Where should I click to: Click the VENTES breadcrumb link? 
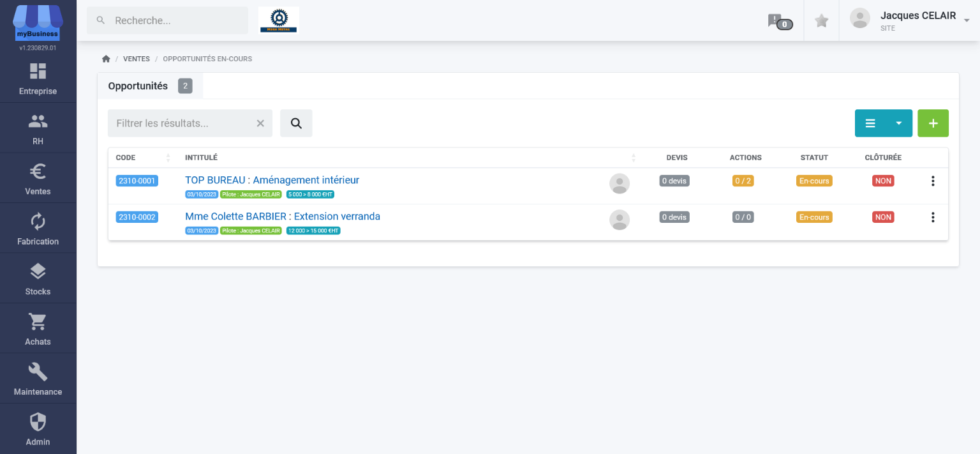tap(137, 59)
